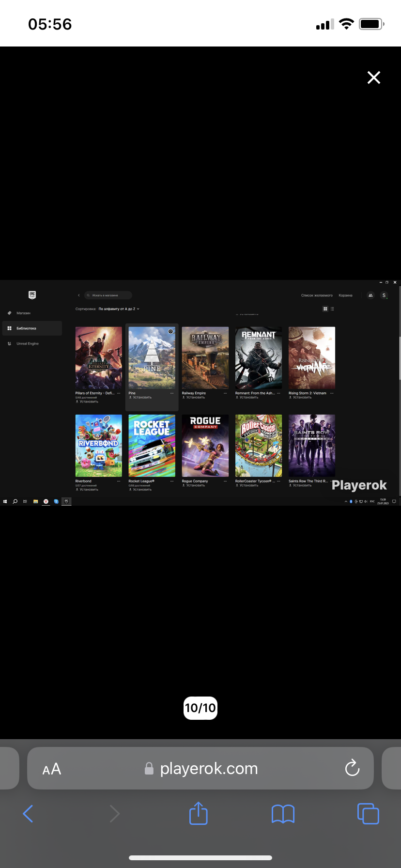Click Установить under Rogue Company
This screenshot has width=401, height=868.
[194, 485]
